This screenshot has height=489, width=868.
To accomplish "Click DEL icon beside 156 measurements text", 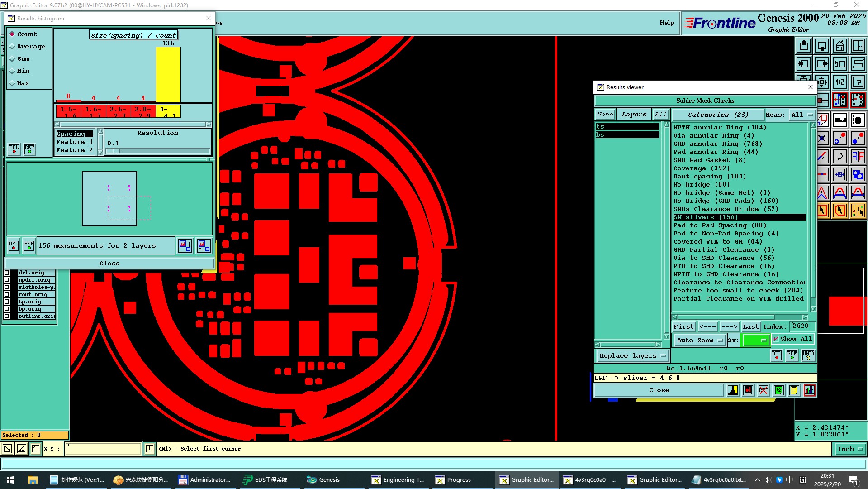I will pos(14,246).
